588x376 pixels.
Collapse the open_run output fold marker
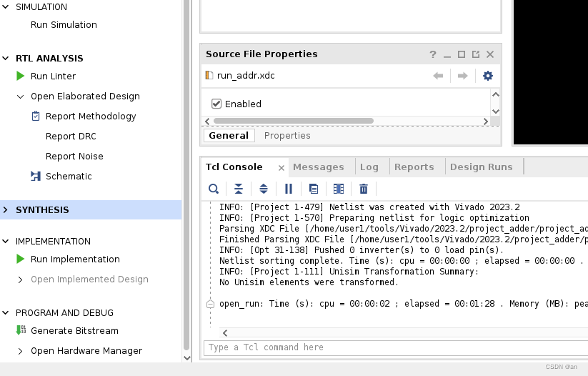210,304
